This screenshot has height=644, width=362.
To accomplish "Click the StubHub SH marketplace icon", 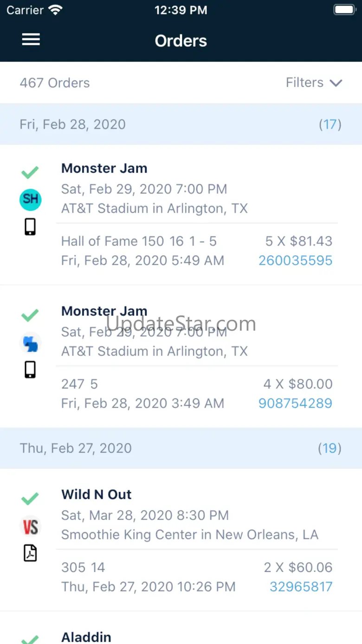I will click(x=31, y=200).
